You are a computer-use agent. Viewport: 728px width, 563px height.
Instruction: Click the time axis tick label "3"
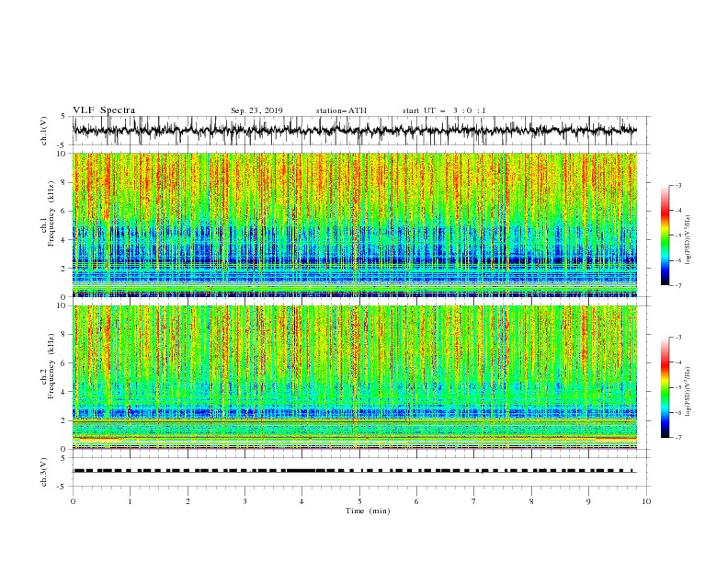(x=245, y=501)
